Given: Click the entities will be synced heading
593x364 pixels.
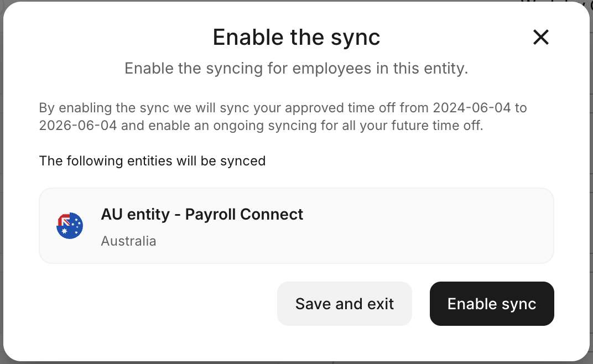Looking at the screenshot, I should click(x=152, y=161).
